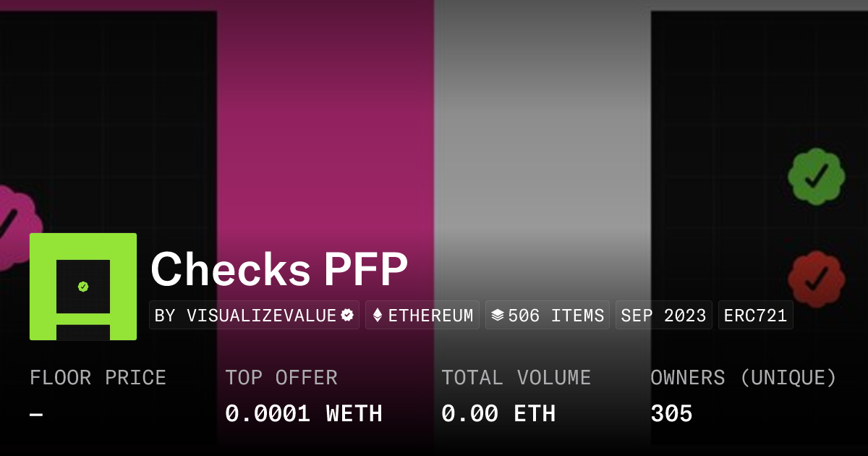The height and width of the screenshot is (456, 868).
Task: Click the green checkmark badge in the banner
Action: [816, 176]
